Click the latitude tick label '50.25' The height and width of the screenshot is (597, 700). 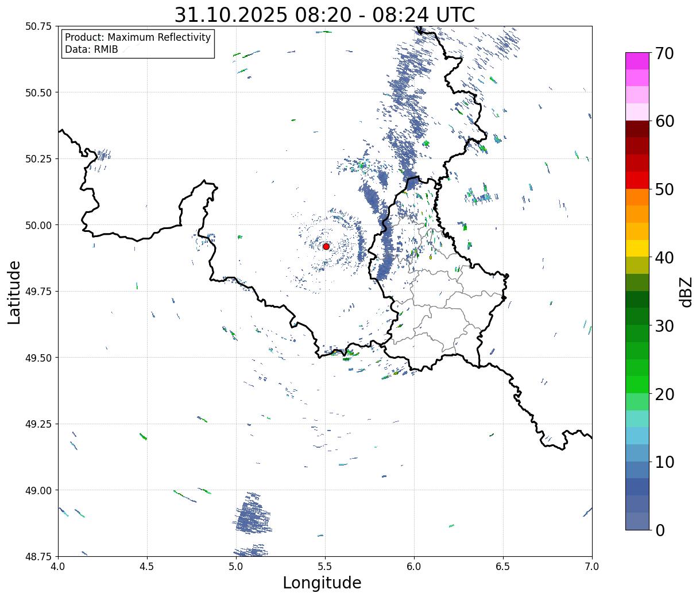(38, 159)
